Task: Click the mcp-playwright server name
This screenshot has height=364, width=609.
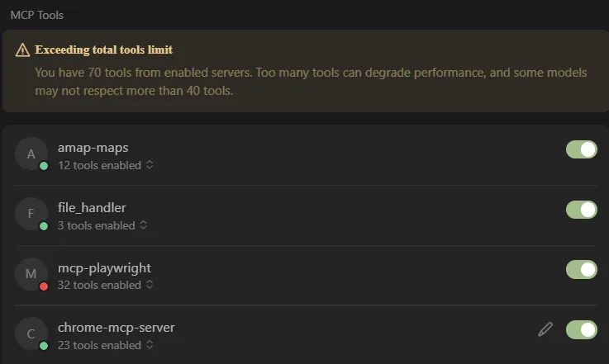Action: [104, 268]
